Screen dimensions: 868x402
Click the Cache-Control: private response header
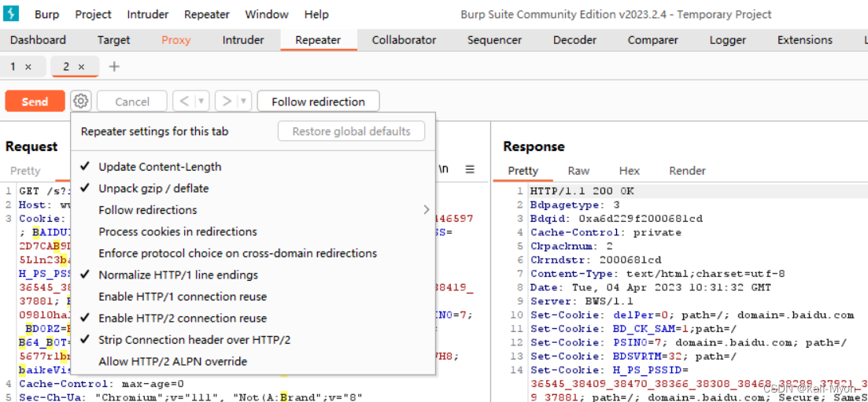pos(606,233)
